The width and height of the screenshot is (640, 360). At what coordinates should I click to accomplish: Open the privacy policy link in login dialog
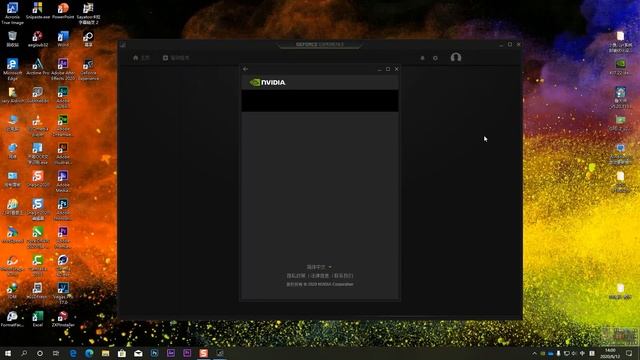pyautogui.click(x=296, y=276)
